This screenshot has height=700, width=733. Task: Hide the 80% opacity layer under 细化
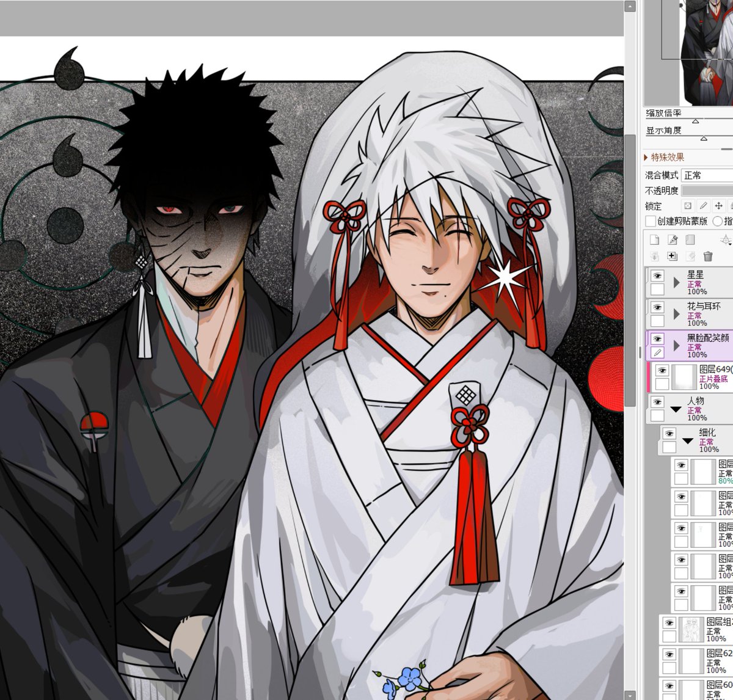pos(681,465)
